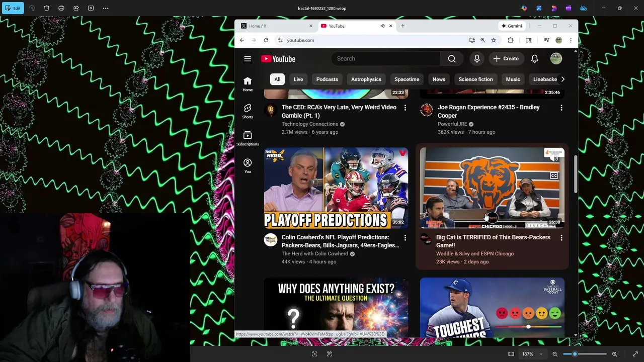The height and width of the screenshot is (362, 644).
Task: Click the YouTube Search field
Action: pos(385,59)
